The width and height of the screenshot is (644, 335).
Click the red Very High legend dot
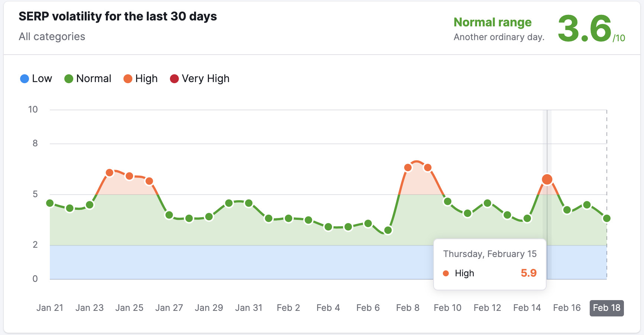(174, 78)
